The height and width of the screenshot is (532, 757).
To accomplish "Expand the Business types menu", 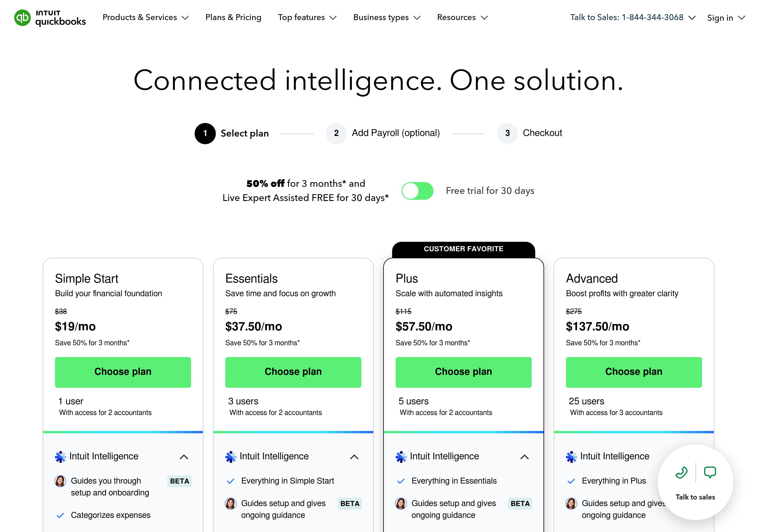I will (x=386, y=17).
